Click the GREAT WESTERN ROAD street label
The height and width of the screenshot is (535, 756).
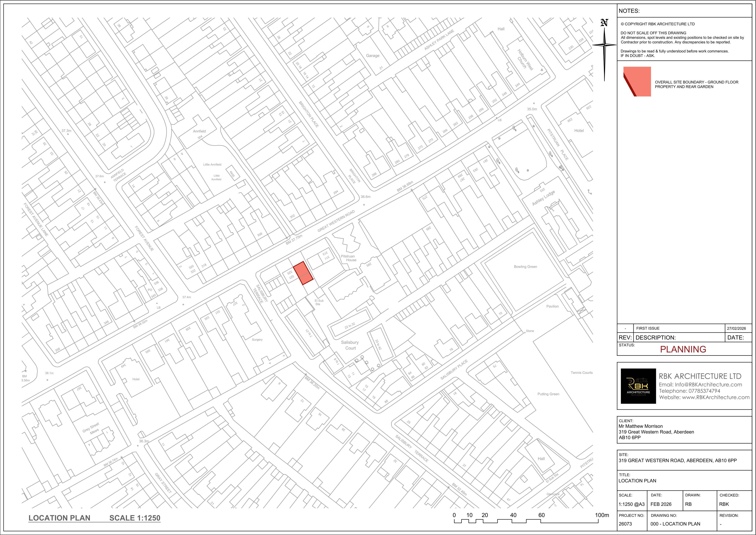click(x=336, y=221)
